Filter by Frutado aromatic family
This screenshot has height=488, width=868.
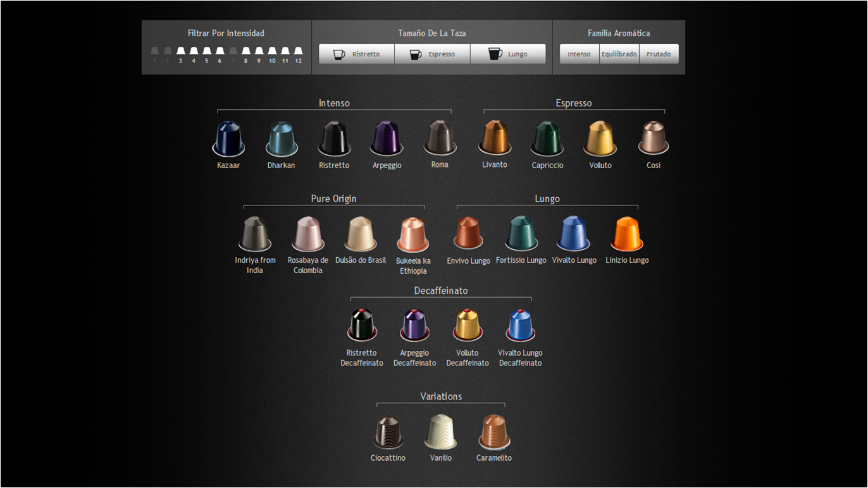pyautogui.click(x=659, y=54)
